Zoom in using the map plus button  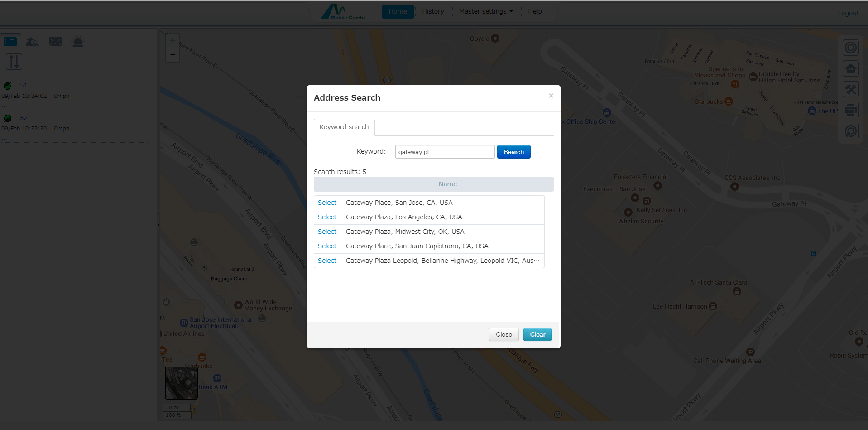click(172, 40)
